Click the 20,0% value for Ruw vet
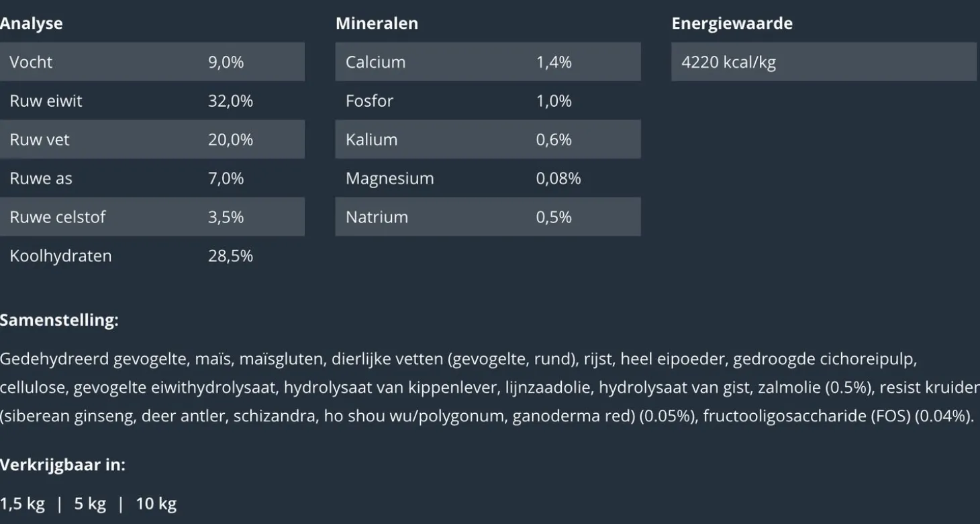Image resolution: width=980 pixels, height=524 pixels. (230, 140)
